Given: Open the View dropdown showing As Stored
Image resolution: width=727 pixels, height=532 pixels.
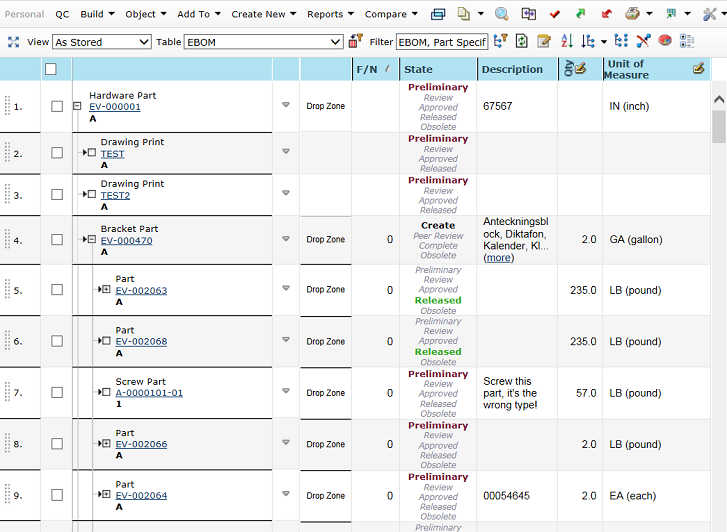Looking at the screenshot, I should (x=101, y=42).
